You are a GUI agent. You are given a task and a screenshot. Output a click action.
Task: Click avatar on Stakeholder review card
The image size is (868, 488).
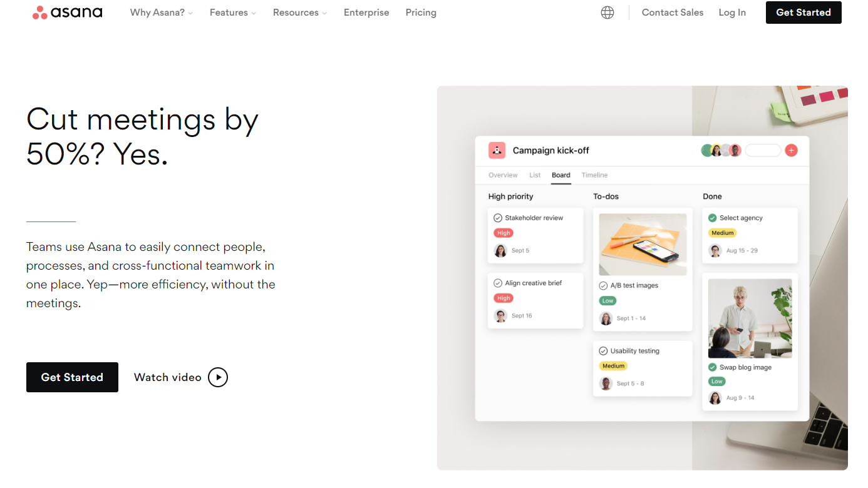[500, 251]
